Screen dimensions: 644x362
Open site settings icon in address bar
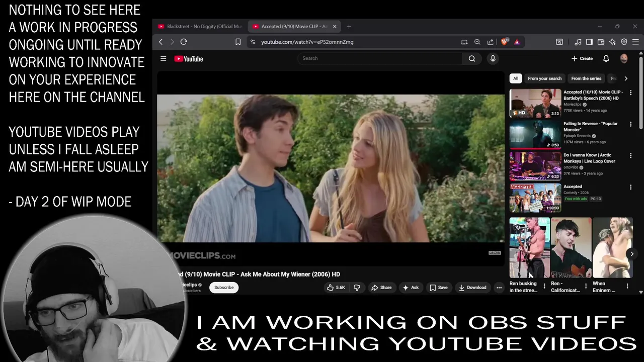[x=253, y=42]
